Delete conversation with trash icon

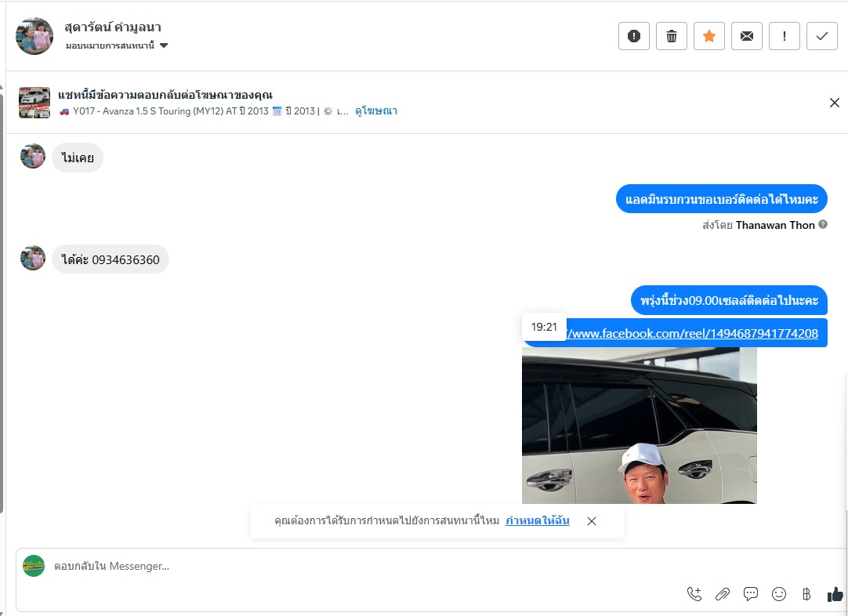(672, 36)
